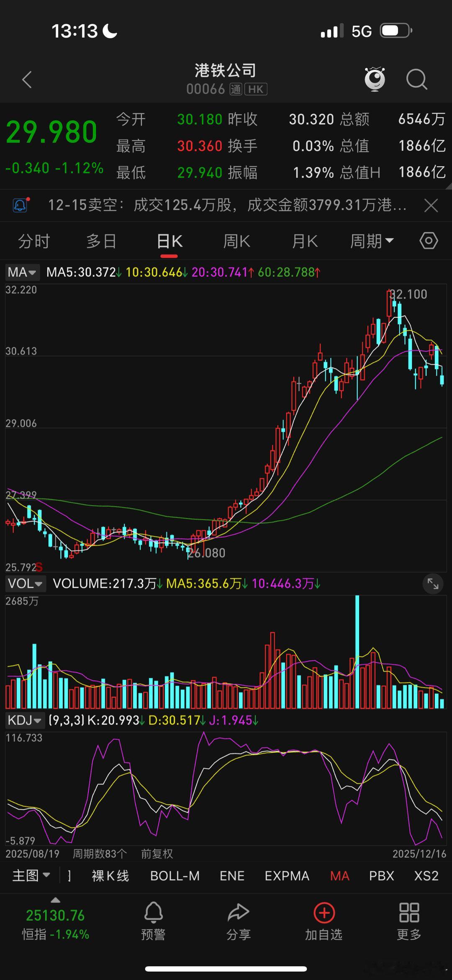Tap the 加自选 plus icon
This screenshot has width=452, height=980.
click(x=324, y=913)
